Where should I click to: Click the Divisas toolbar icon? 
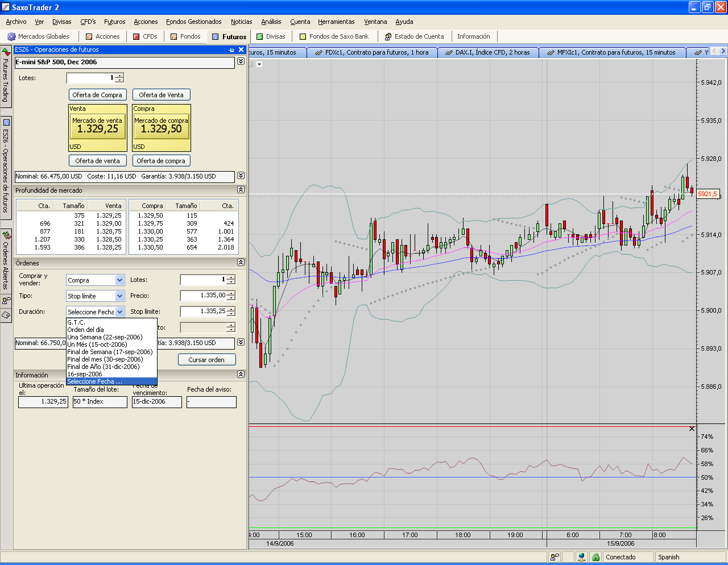click(259, 36)
